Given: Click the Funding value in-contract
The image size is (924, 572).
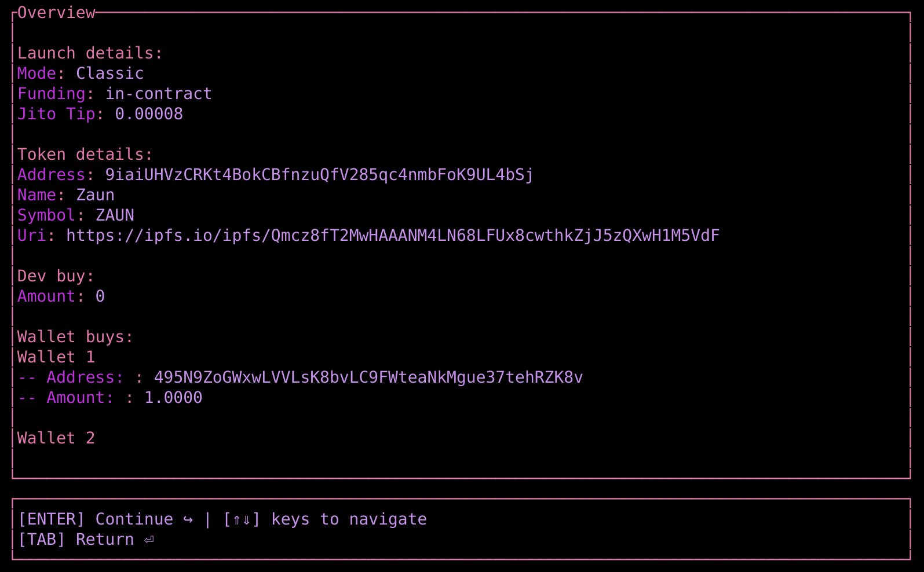Looking at the screenshot, I should (x=158, y=94).
